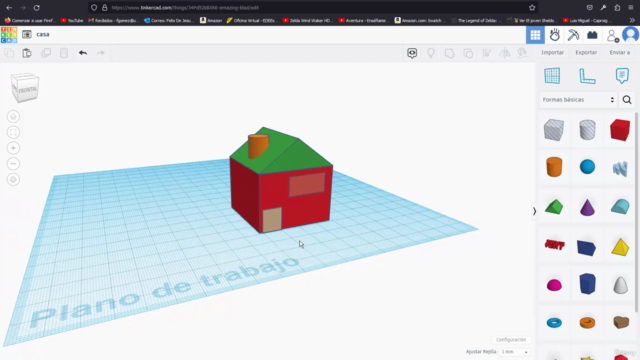
Task: Undo the last action
Action: point(83,53)
